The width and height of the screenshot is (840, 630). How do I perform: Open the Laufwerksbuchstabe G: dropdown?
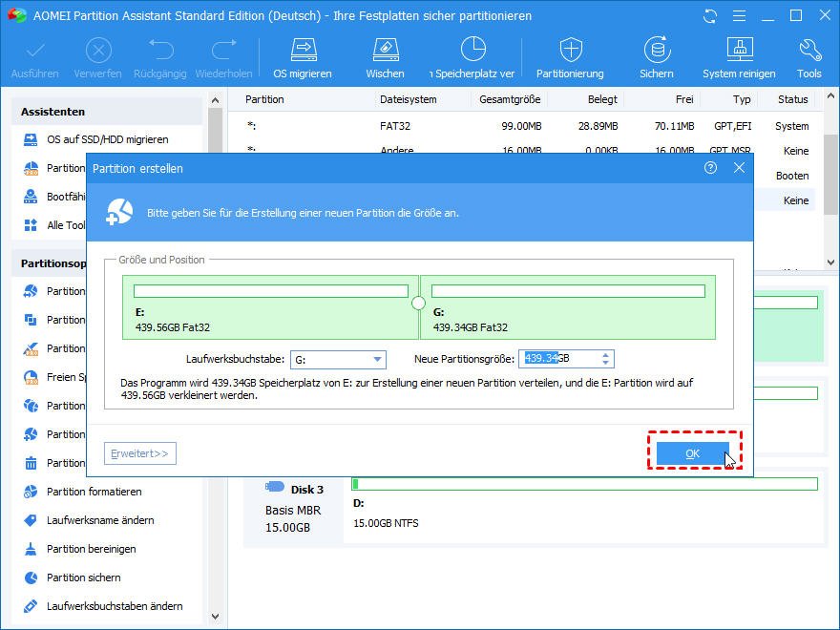click(x=338, y=360)
